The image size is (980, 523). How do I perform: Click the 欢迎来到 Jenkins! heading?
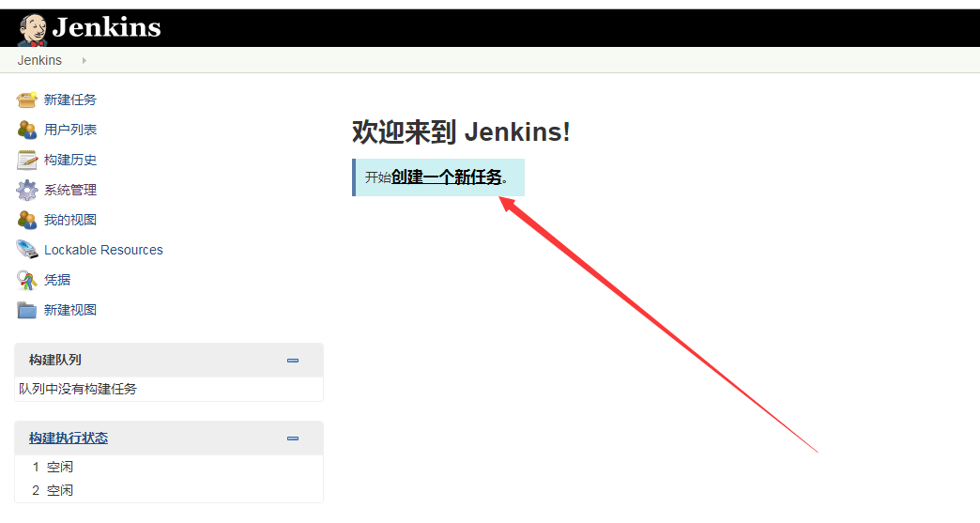pyautogui.click(x=461, y=131)
